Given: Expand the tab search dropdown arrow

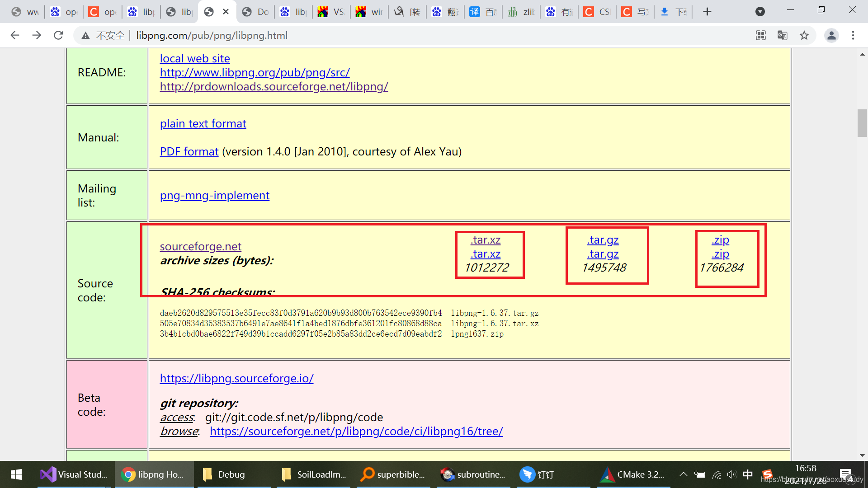Looking at the screenshot, I should (760, 12).
